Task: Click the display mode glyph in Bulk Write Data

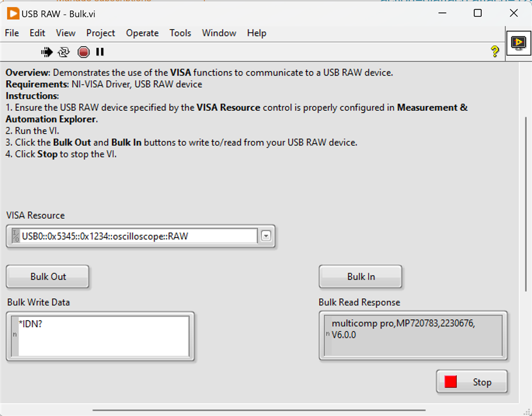Action: 14,335
